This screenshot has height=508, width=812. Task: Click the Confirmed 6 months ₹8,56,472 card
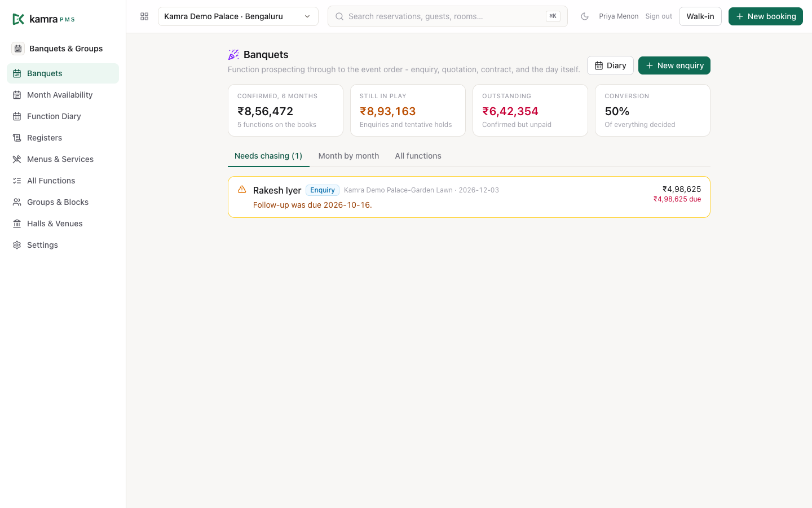point(285,110)
